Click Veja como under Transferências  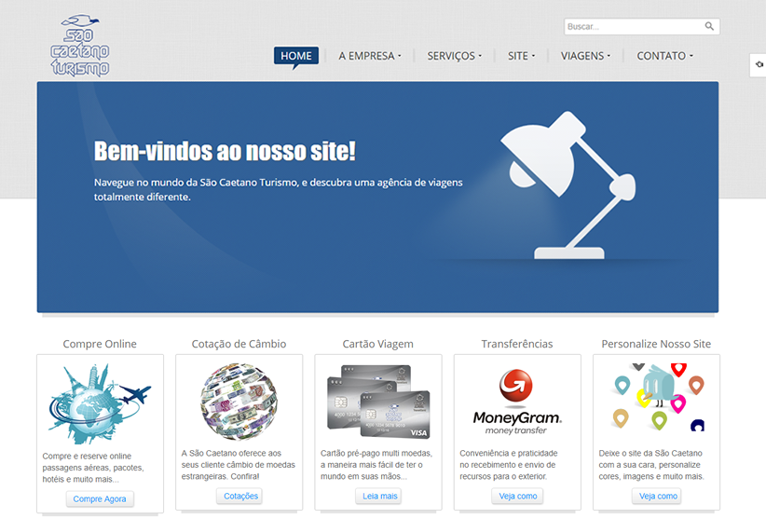coord(517,497)
